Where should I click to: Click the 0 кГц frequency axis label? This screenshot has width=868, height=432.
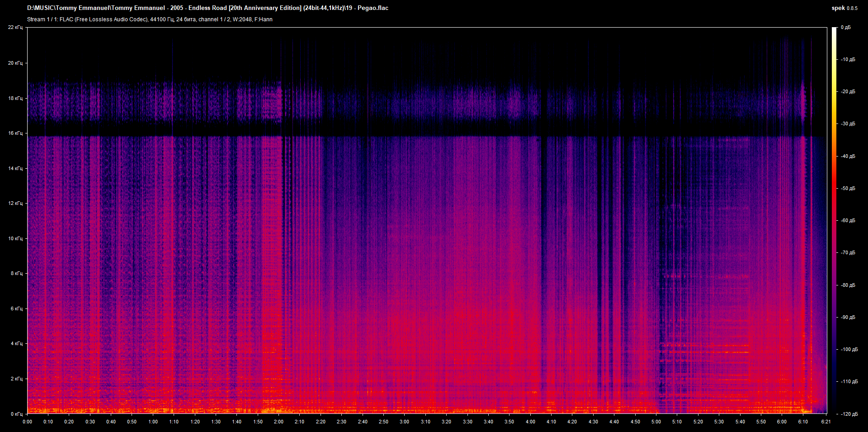pyautogui.click(x=16, y=414)
